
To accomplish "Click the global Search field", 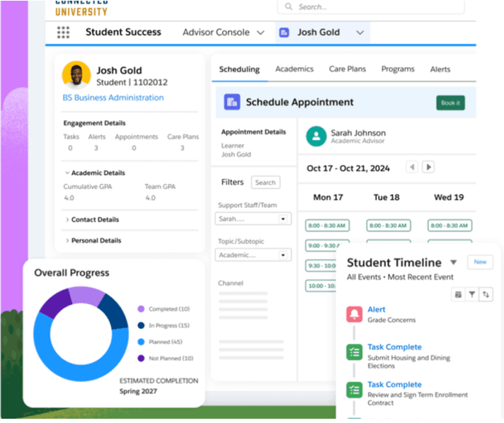I will (x=371, y=7).
